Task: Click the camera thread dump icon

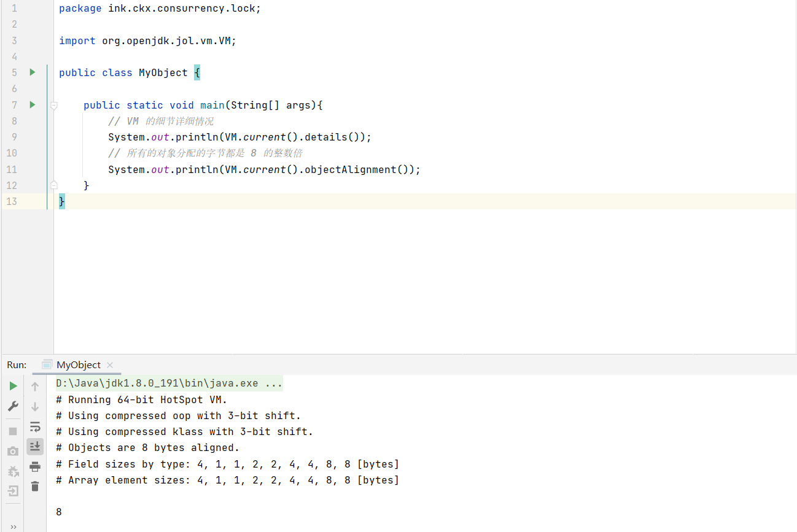Action: tap(13, 452)
